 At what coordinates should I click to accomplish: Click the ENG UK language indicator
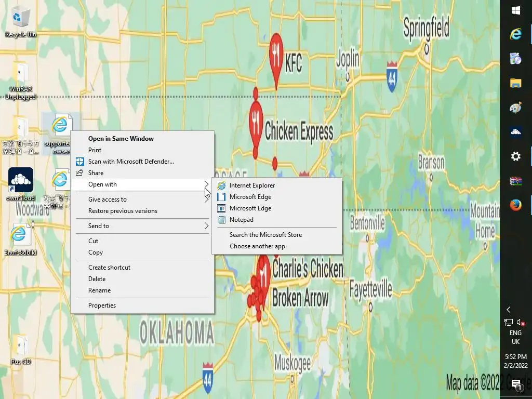(516, 337)
